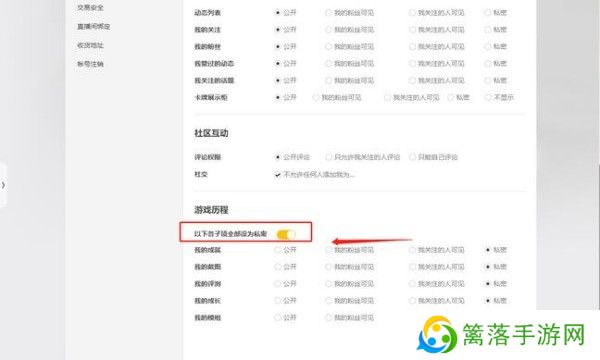Open 账号注销 in the sidebar
Image resolution: width=600 pixels, height=360 pixels.
coord(90,64)
